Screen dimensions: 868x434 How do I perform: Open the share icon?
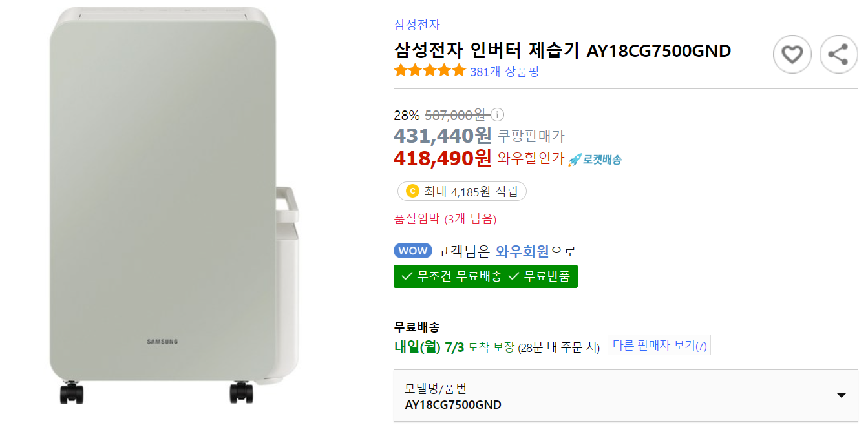coord(838,54)
